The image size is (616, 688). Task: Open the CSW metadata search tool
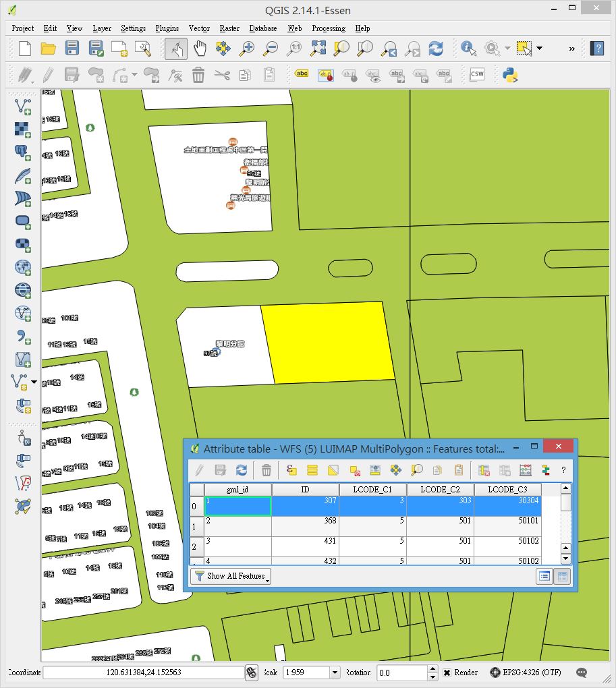(477, 75)
